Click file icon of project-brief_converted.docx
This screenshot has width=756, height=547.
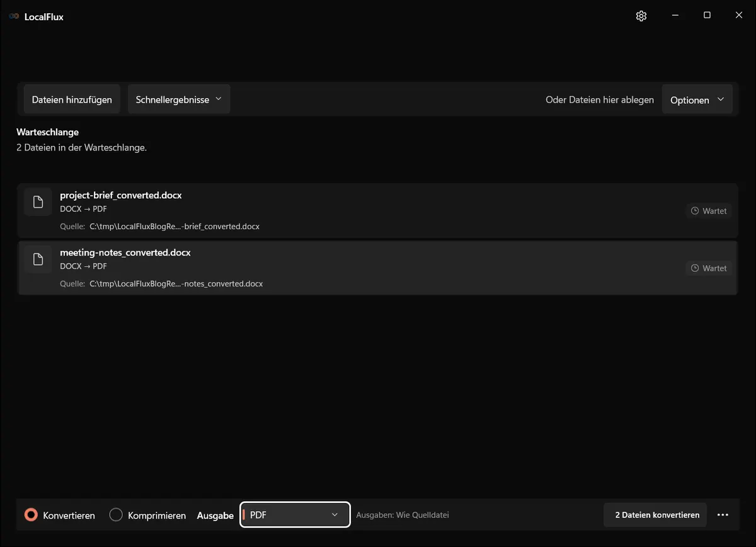coord(38,202)
